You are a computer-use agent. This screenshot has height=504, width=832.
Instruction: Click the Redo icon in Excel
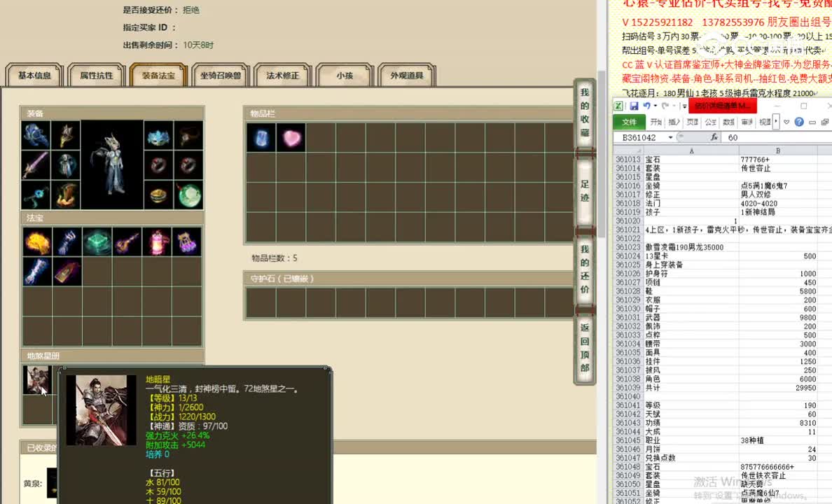[664, 106]
